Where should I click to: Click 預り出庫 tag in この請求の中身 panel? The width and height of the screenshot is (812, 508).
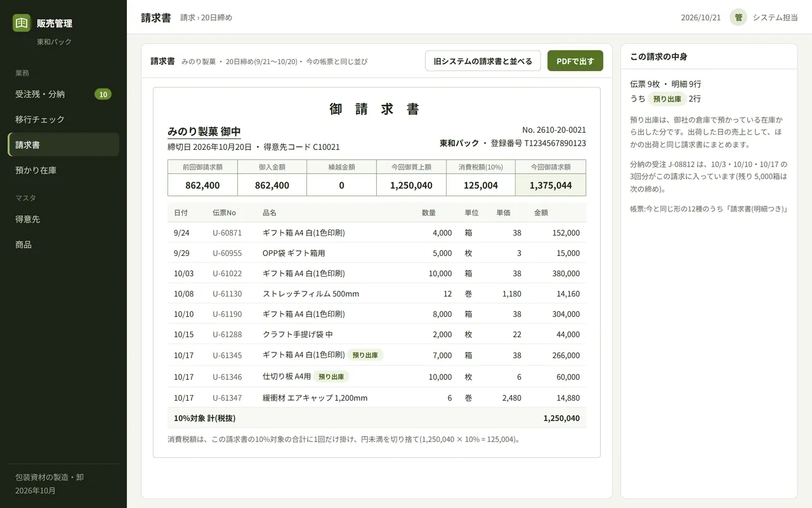coord(667,99)
